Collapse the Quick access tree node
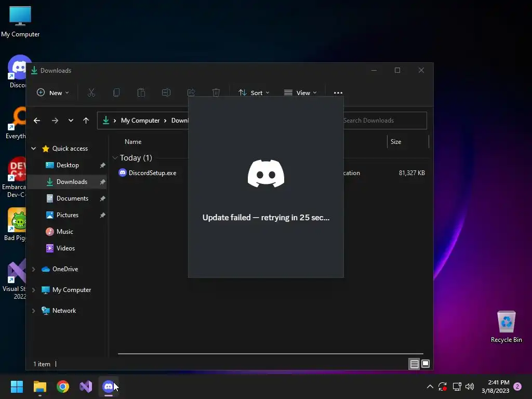The height and width of the screenshot is (399, 532). [x=34, y=148]
